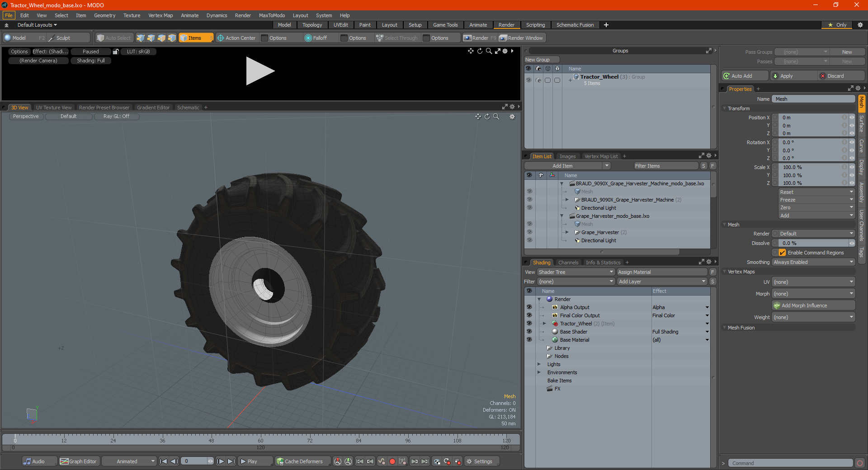Toggle visibility of Tractor_Wheel shader item
The width and height of the screenshot is (868, 470).
[529, 324]
